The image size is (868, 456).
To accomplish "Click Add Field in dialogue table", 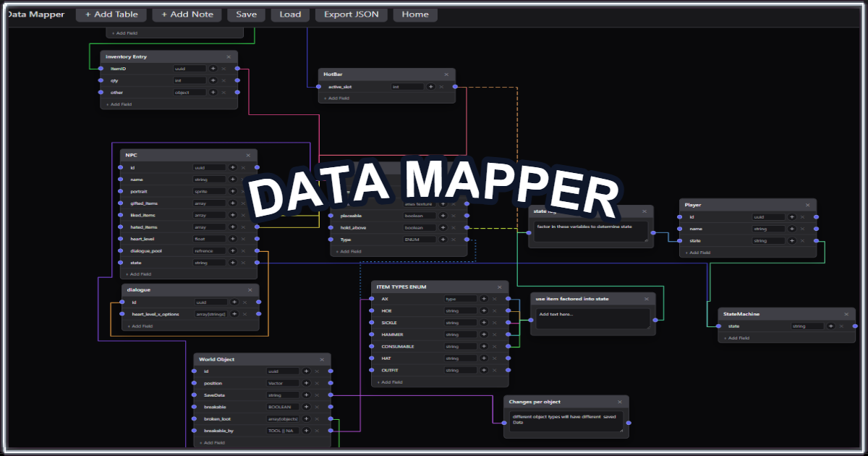I will 140,326.
